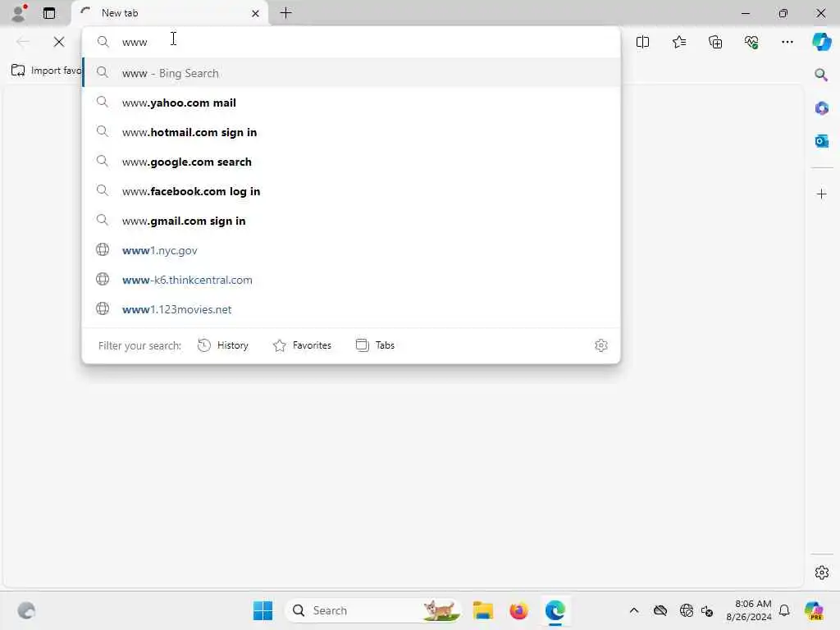This screenshot has height=630, width=840.
Task: Open Browser essentials heart icon
Action: pyautogui.click(x=751, y=42)
